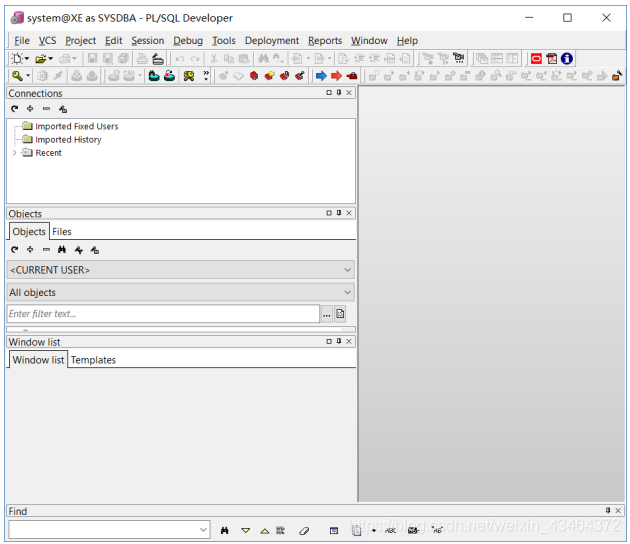
Task: Click the Find text input field
Action: point(109,530)
